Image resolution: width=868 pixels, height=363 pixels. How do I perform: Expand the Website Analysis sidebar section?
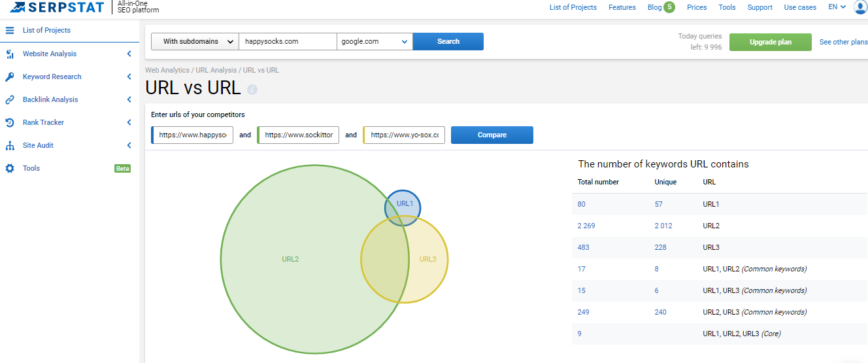[x=129, y=54]
